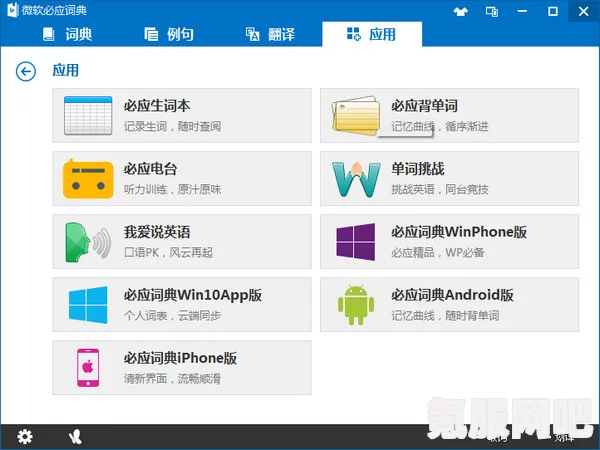Click the Bing logo icon in bottom bar
The height and width of the screenshot is (450, 600).
click(75, 437)
